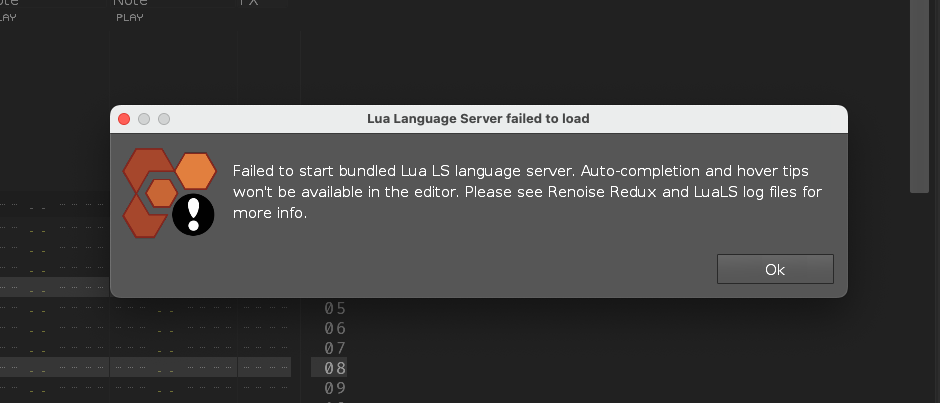Select line number 07 in the editor
Viewport: 940px width, 403px height.
[335, 348]
